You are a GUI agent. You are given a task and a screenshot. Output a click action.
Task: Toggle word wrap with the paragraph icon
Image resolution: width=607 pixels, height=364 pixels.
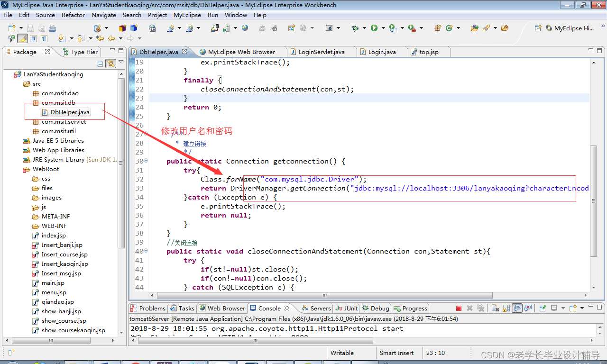44,38
